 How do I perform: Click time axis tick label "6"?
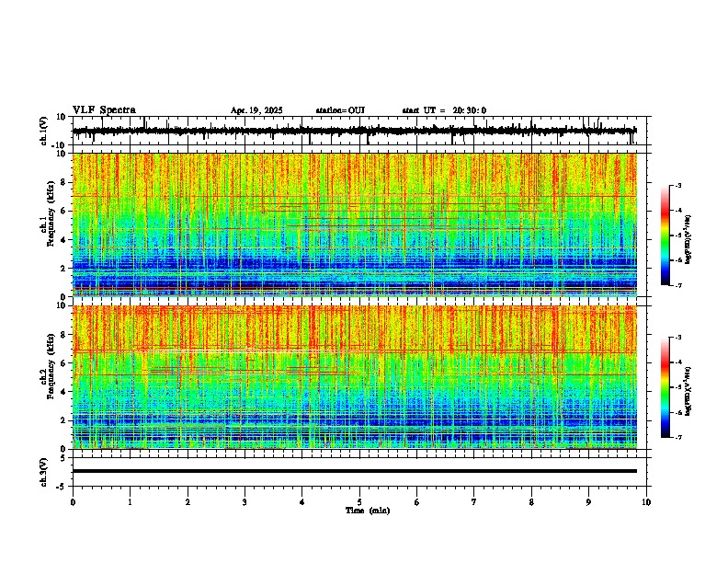(417, 502)
